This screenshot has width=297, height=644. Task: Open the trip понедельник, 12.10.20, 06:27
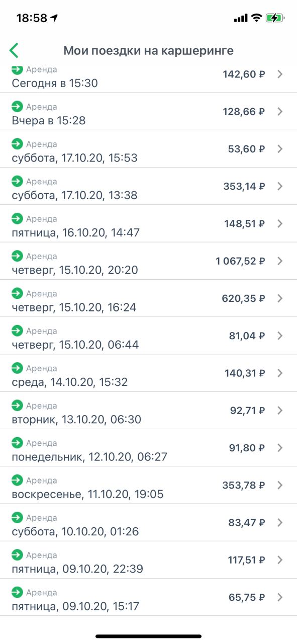tap(148, 448)
